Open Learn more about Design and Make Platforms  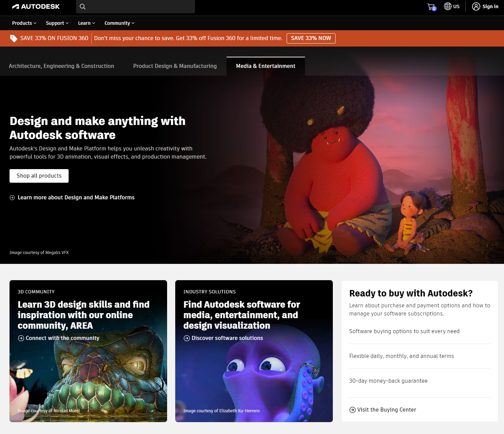[x=76, y=198]
